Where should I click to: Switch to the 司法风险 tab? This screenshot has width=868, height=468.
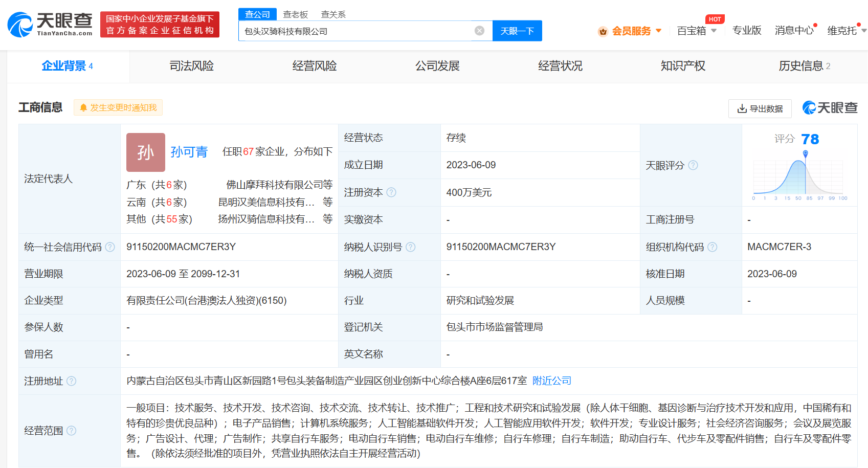tap(192, 66)
